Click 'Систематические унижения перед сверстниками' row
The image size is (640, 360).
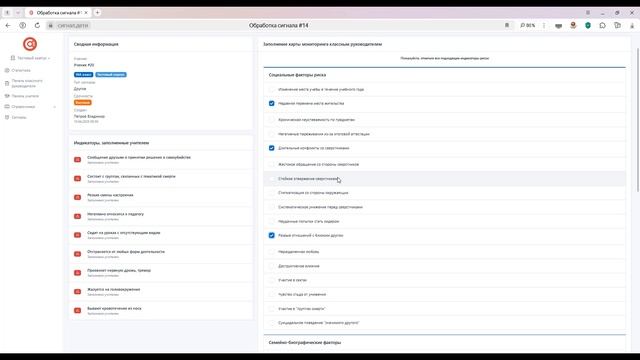click(x=444, y=207)
